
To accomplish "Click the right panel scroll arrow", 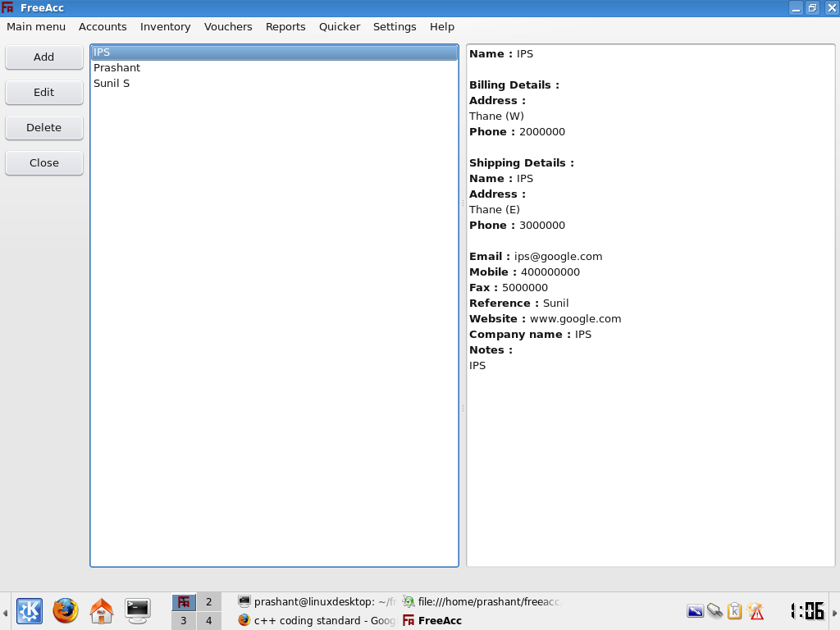I will tap(834, 612).
